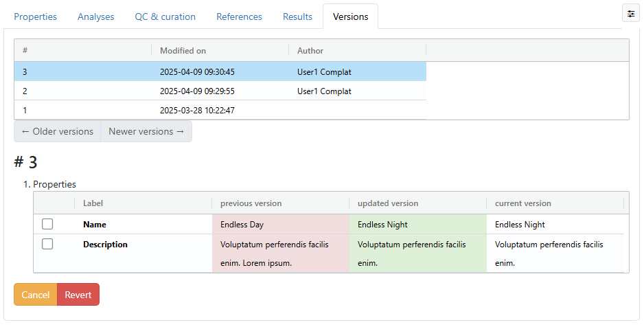Open the References tab
The width and height of the screenshot is (644, 327).
pos(239,16)
